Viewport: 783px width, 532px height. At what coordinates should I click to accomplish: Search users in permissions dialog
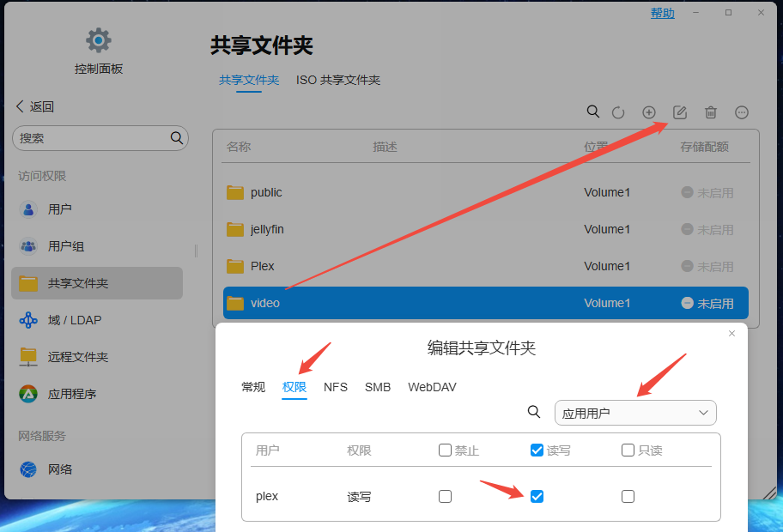point(534,412)
